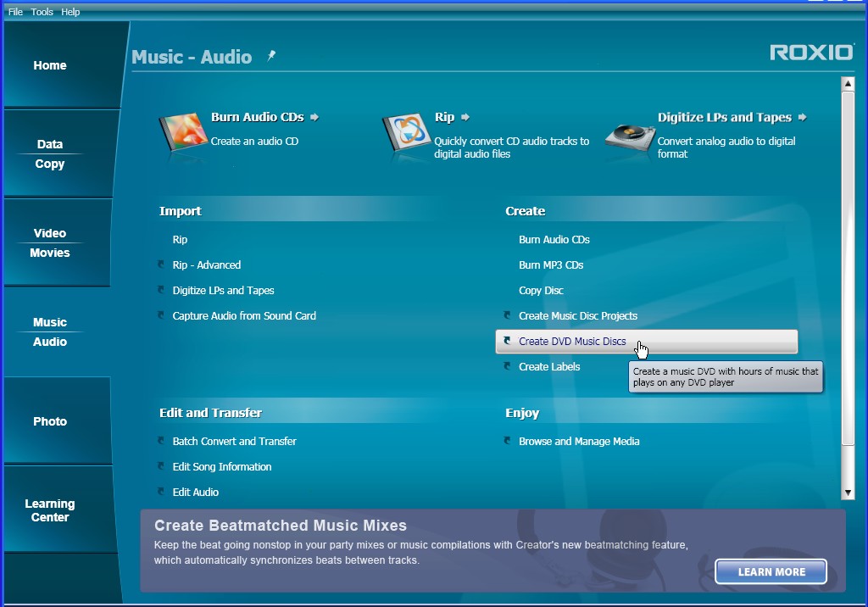Open Create Music Disc Projects
This screenshot has width=868, height=607.
pos(578,315)
